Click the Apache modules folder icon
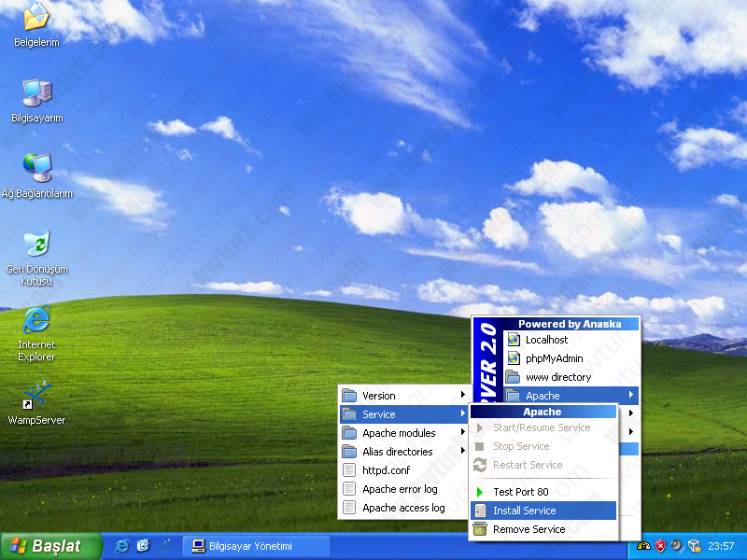Screen dimensions: 747x560 349,432
